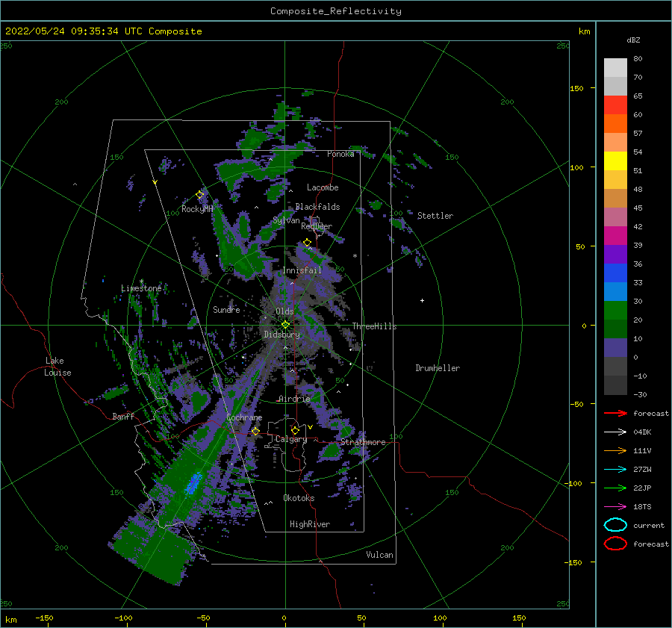The width and height of the screenshot is (672, 628).
Task: Click the Olds label
Action: point(284,311)
